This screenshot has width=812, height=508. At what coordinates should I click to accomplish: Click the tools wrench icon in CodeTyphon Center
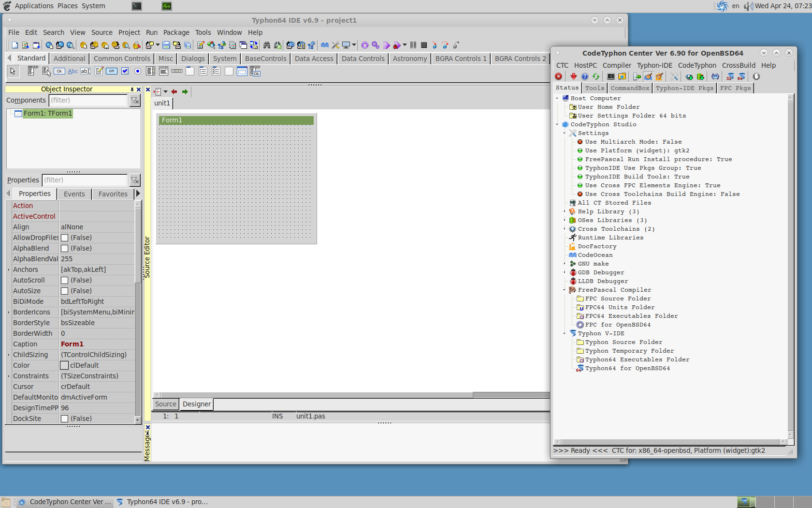pos(674,76)
